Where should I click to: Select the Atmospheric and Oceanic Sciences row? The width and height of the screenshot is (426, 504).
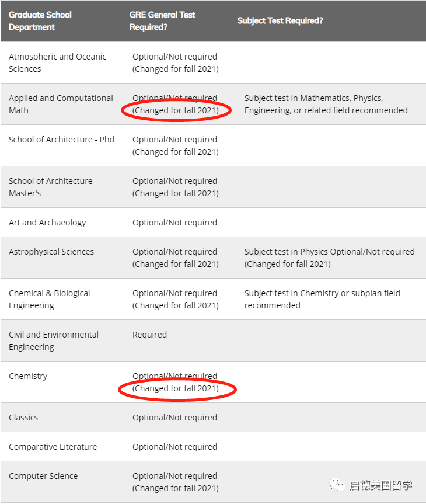[57, 62]
